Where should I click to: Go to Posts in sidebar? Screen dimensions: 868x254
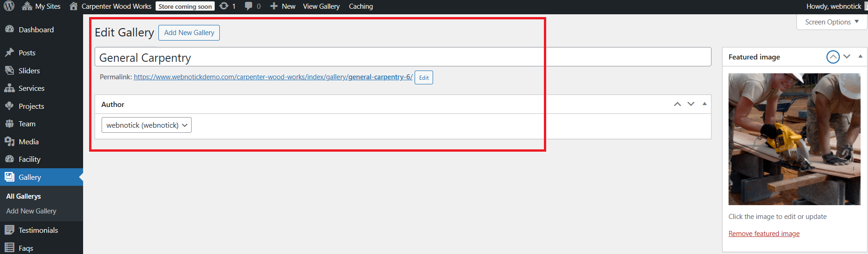pyautogui.click(x=27, y=53)
